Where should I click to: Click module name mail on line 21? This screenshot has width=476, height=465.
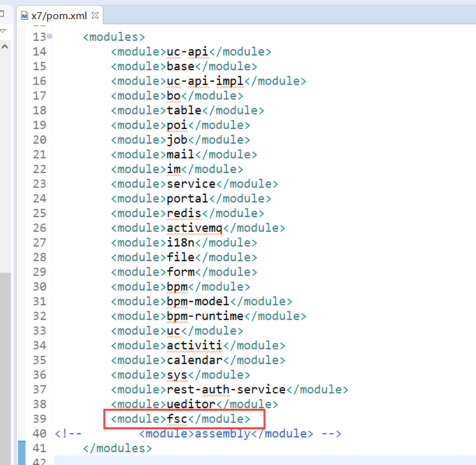(181, 155)
